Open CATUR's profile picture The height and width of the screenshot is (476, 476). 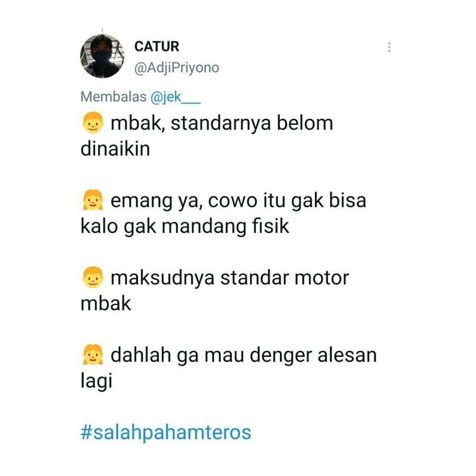102,56
